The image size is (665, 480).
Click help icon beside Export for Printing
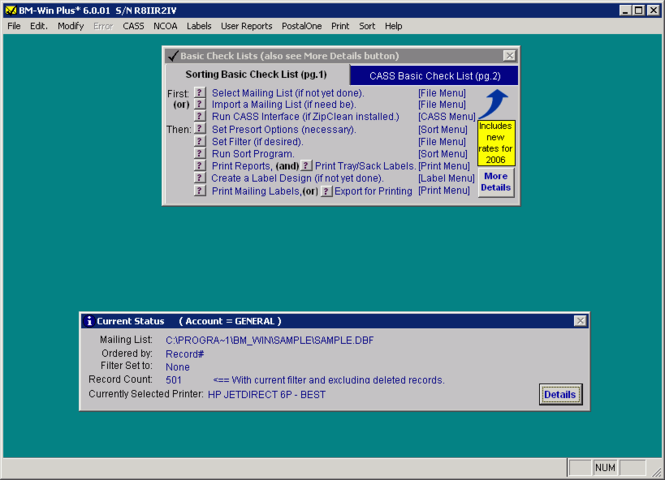tap(326, 191)
